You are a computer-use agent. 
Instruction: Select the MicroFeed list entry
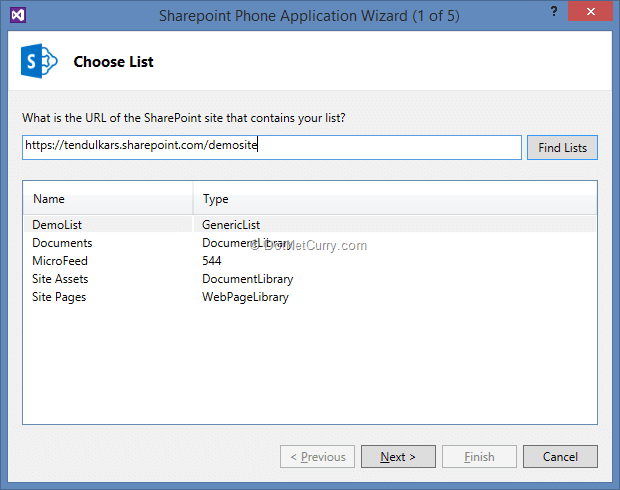[x=60, y=261]
